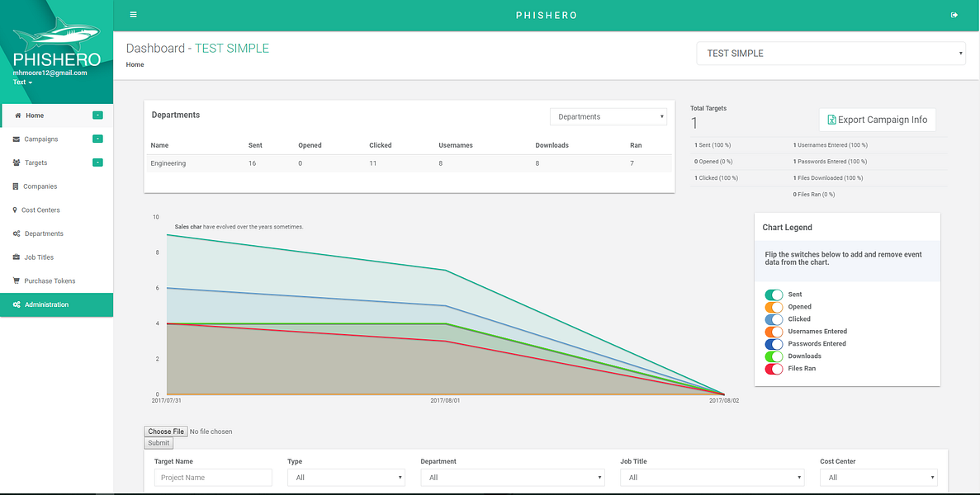Click the PHISHERO title in top bar
The height and width of the screenshot is (495, 980).
(547, 15)
